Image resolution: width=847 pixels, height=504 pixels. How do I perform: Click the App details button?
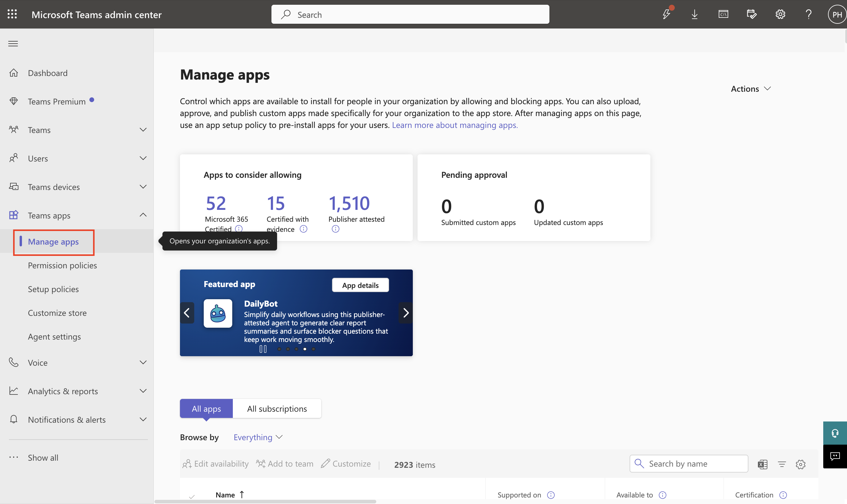click(361, 285)
